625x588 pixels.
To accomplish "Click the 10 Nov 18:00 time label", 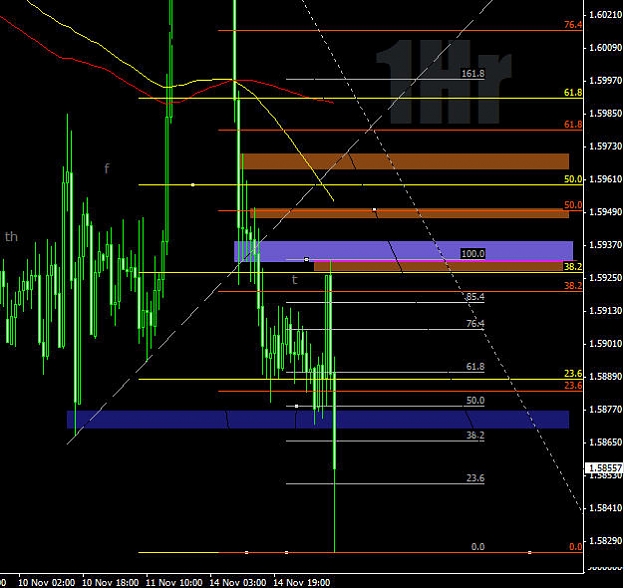I will [110, 582].
